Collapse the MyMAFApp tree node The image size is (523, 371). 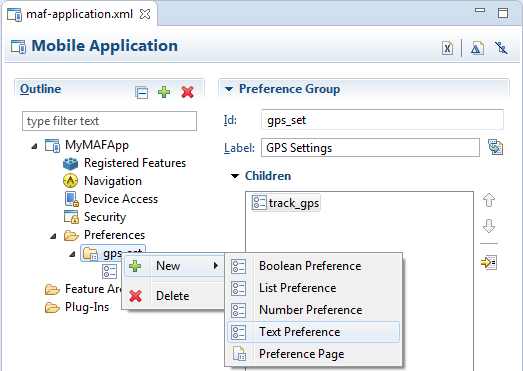(x=34, y=146)
